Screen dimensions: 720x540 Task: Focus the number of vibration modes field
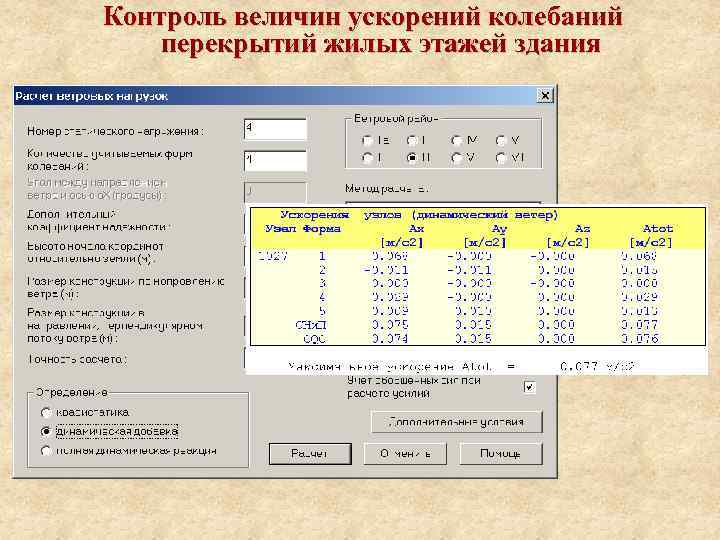coord(275,161)
